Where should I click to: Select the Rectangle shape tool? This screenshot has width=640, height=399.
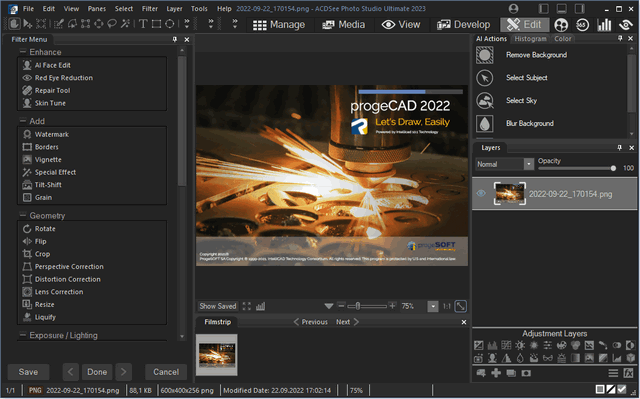tap(156, 24)
